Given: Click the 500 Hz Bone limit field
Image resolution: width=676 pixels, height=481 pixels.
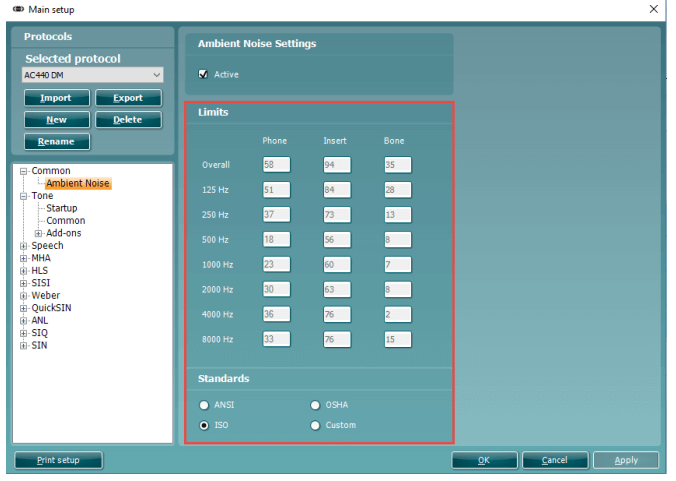Looking at the screenshot, I should [x=397, y=240].
